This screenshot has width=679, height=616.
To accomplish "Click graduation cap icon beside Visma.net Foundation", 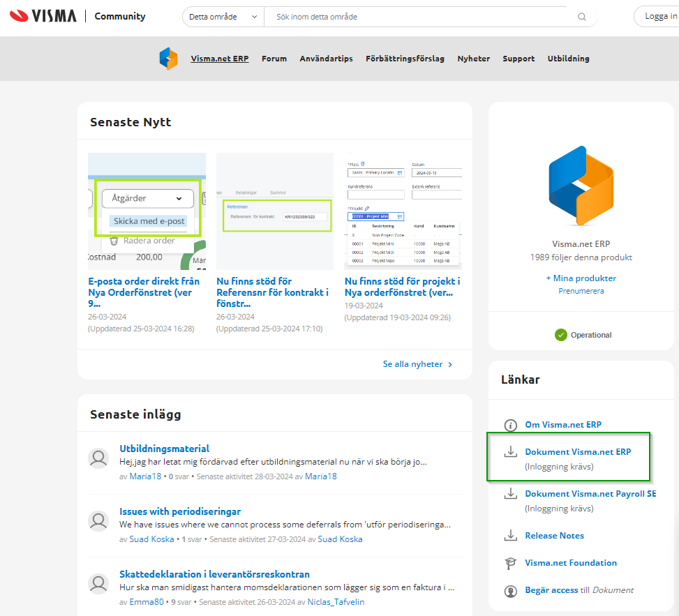I will tap(511, 563).
